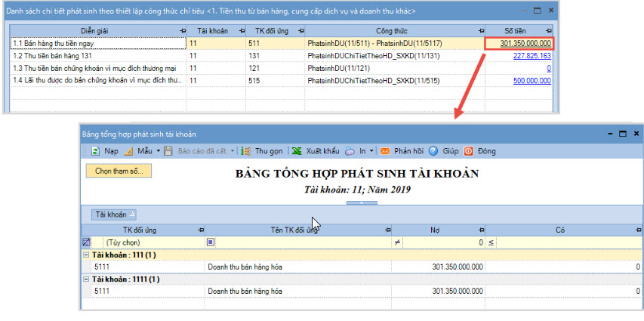This screenshot has width=644, height=321.
Task: Click the TK đối ứng cell 515
Action: point(275,81)
